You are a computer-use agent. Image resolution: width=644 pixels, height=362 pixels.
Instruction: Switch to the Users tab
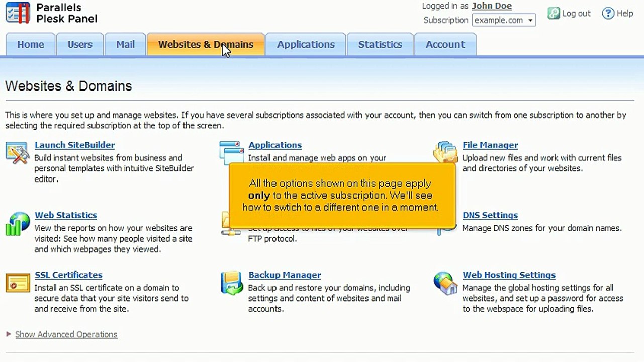80,44
